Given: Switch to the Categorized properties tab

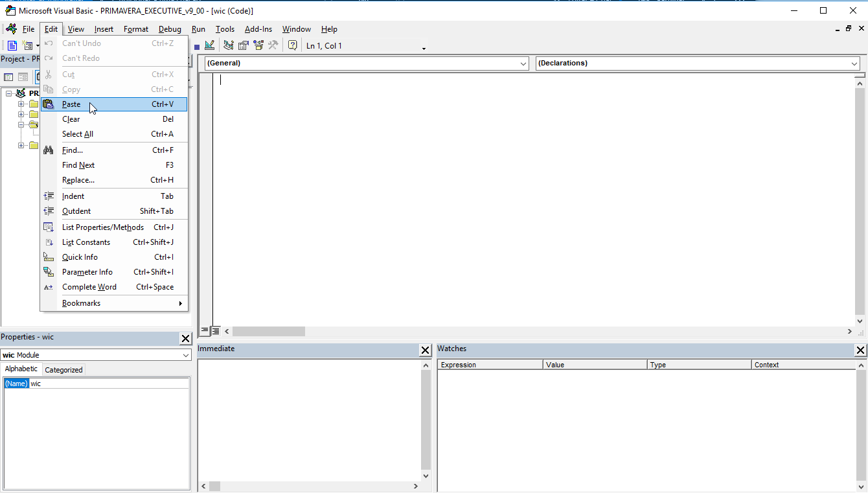Looking at the screenshot, I should [x=63, y=370].
